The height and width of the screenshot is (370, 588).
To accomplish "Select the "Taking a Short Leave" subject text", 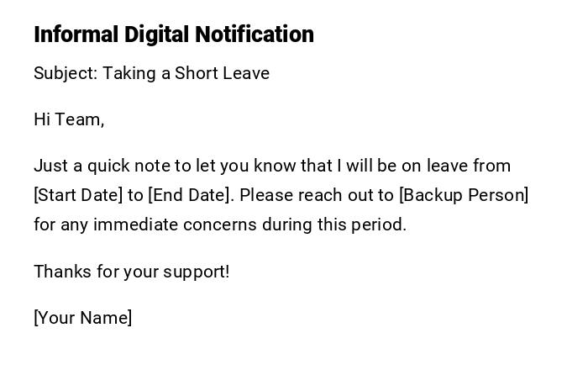I will [x=186, y=73].
